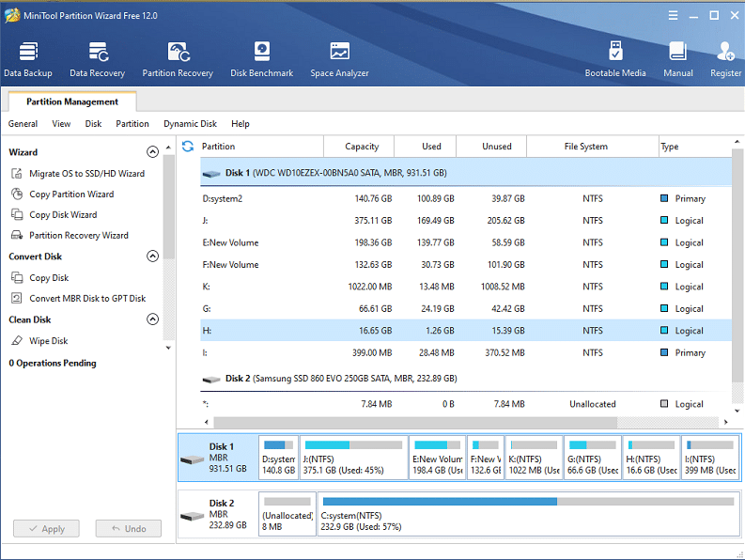This screenshot has height=560, width=745.
Task: Select the G: partition row
Action: 466,308
